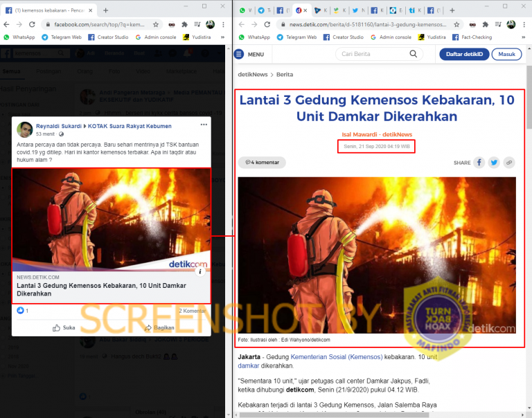Image resolution: width=532 pixels, height=418 pixels.
Task: Bookmark the Facebook page with star icon
Action: [x=156, y=24]
